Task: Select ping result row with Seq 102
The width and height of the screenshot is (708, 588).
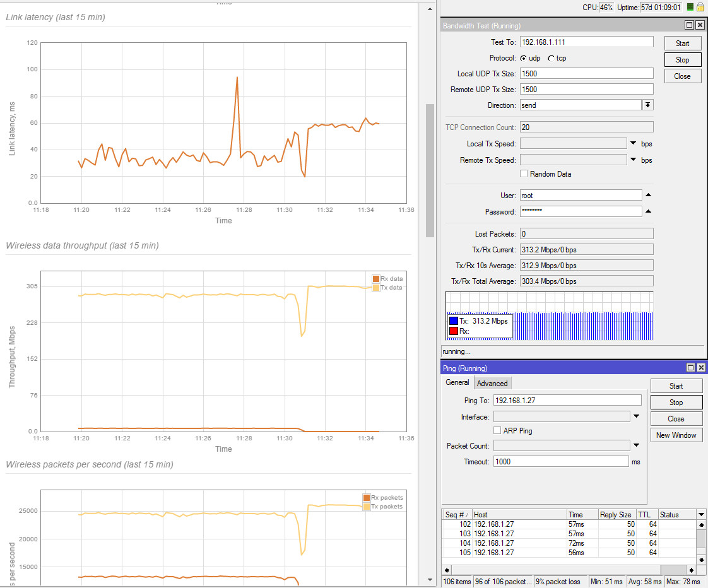Action: (x=569, y=524)
